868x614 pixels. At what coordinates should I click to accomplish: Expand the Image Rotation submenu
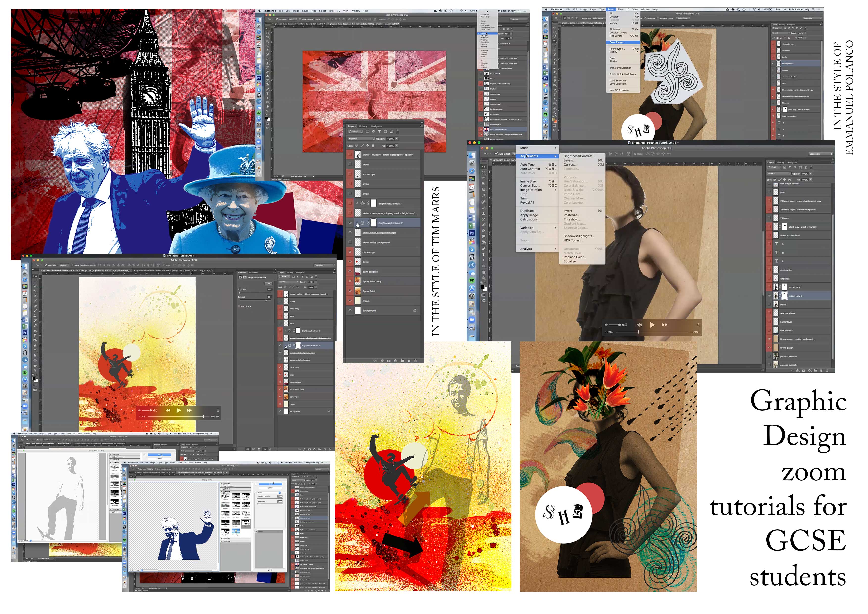[538, 190]
